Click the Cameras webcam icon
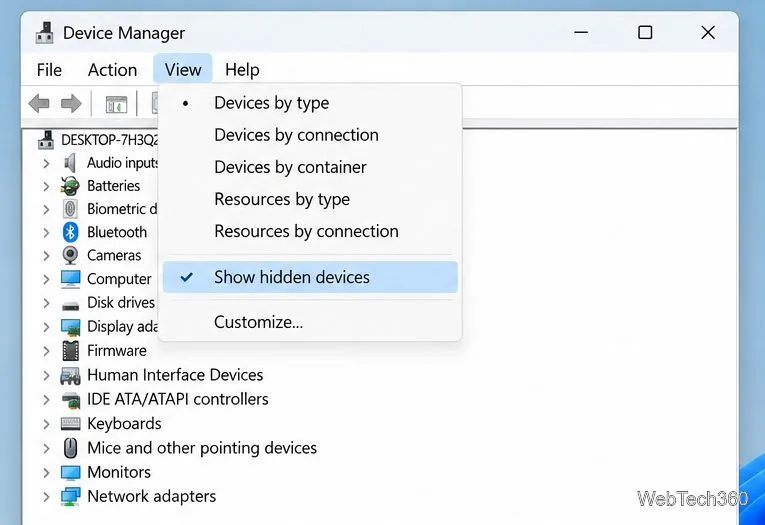This screenshot has height=525, width=765. click(70, 255)
